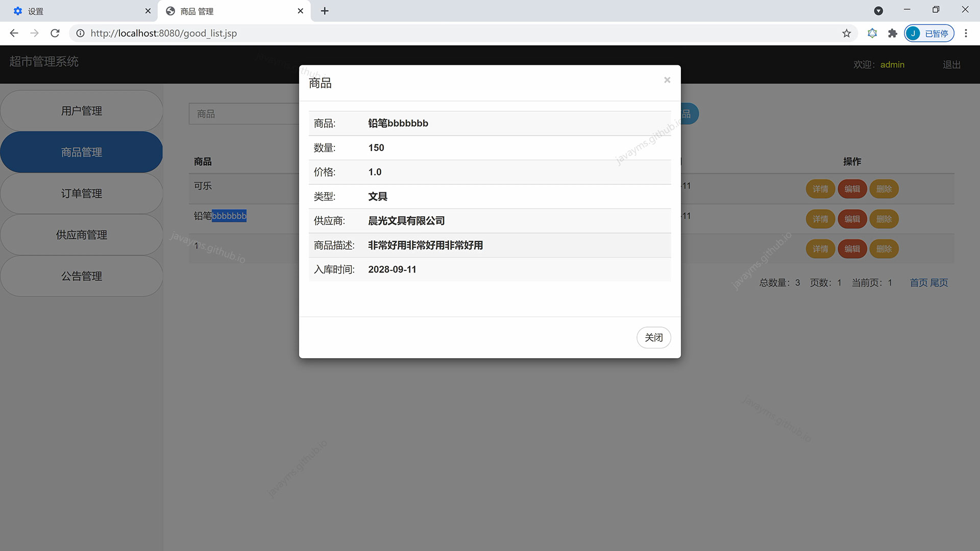Image resolution: width=980 pixels, height=551 pixels.
Task: Open 用户管理 in the sidebar
Action: coord(82,111)
